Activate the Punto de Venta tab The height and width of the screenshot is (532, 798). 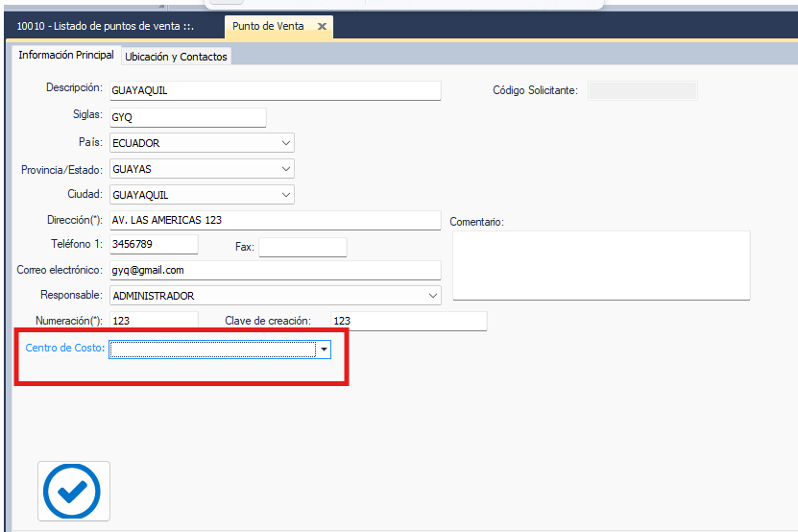pyautogui.click(x=268, y=27)
